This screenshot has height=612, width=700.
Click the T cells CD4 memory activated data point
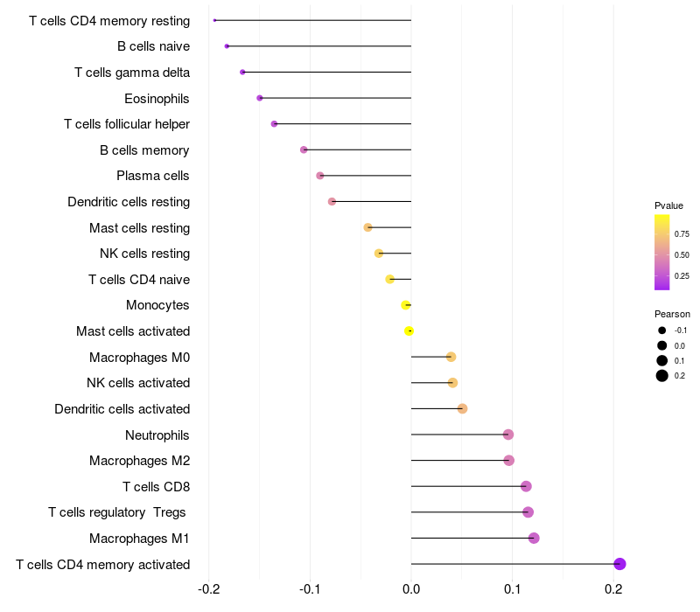coord(619,564)
